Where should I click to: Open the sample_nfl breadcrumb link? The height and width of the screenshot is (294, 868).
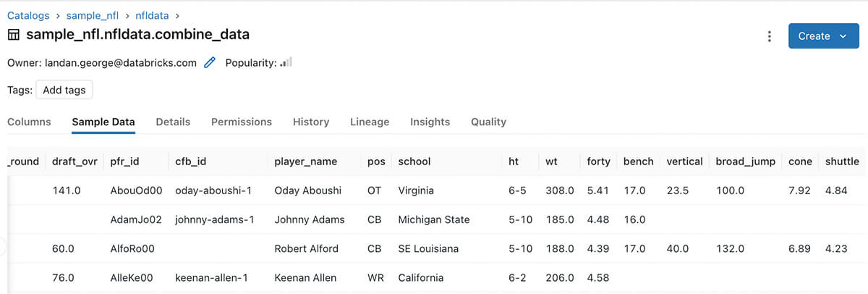(x=93, y=14)
